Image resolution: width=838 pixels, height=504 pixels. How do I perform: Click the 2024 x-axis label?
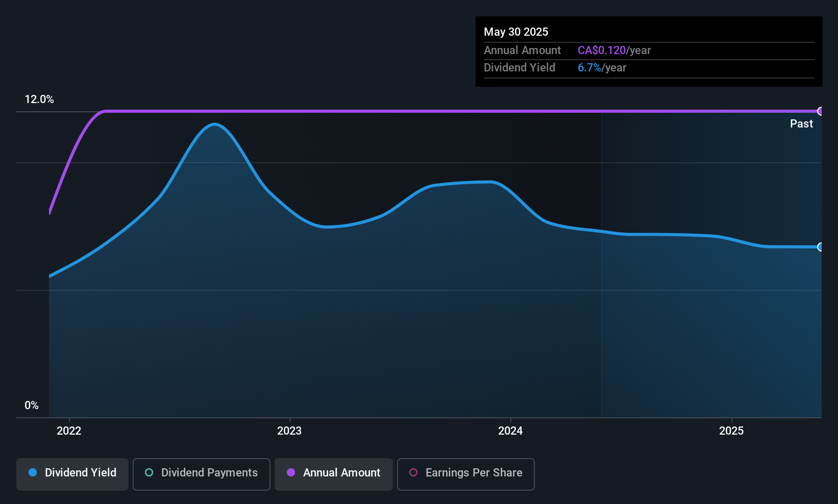(510, 431)
